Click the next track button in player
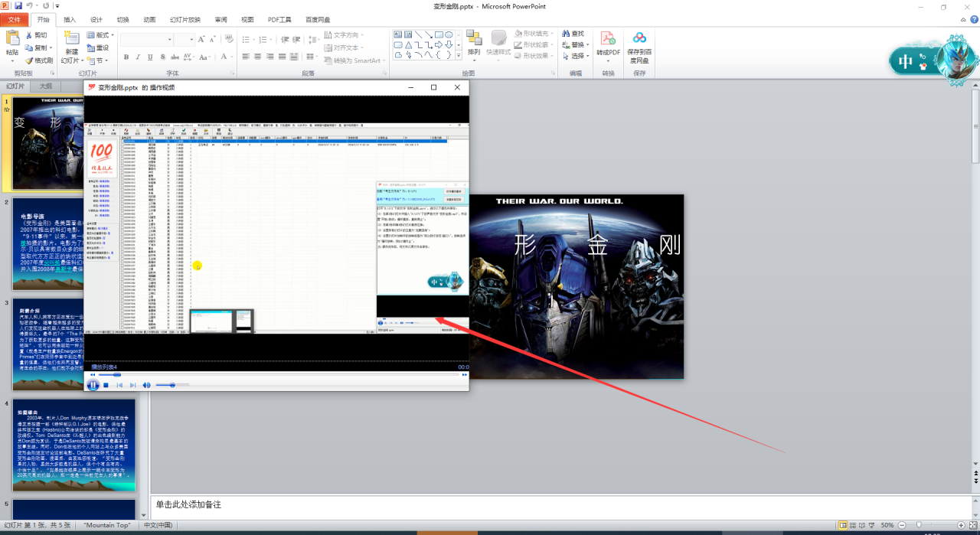 tap(133, 385)
